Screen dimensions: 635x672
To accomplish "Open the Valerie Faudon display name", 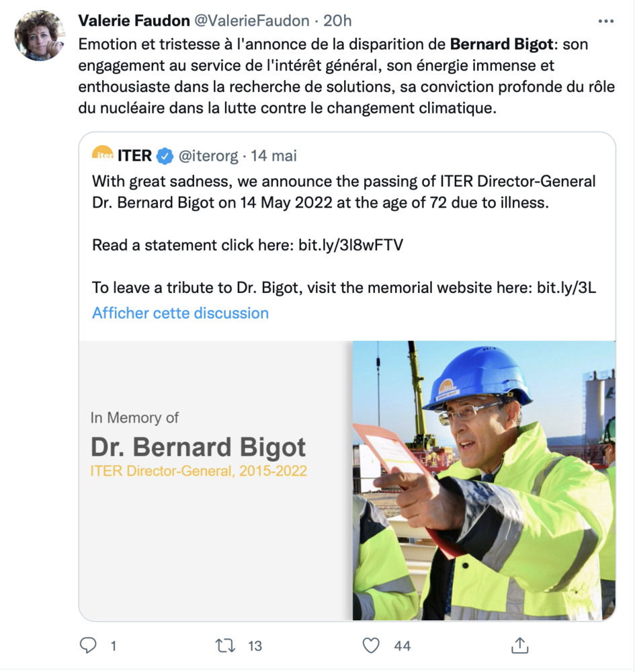I will 133,21.
